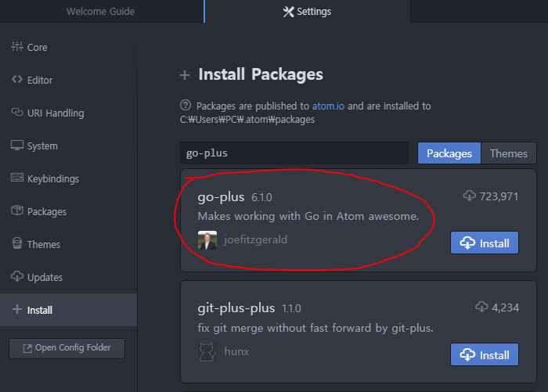Click the Core sliders icon

(x=16, y=46)
